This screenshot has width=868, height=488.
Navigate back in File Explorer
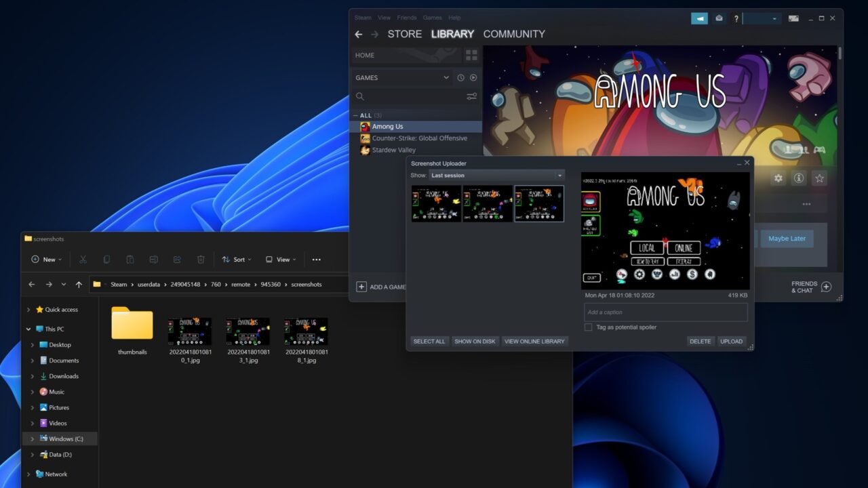point(31,285)
